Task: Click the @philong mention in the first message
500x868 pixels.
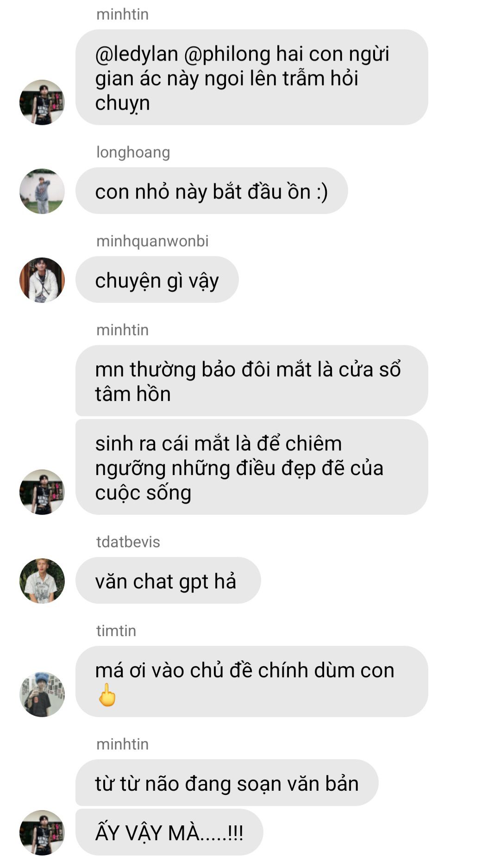Action: click(x=227, y=54)
